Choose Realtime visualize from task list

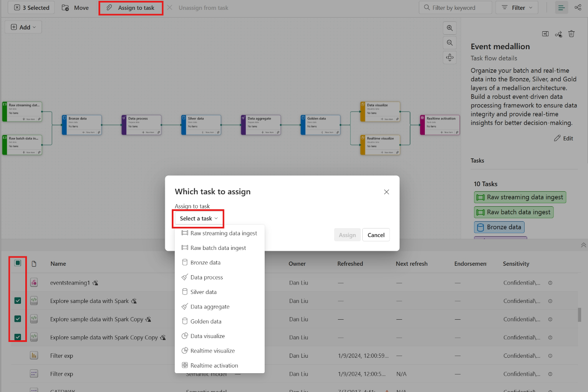point(220,350)
